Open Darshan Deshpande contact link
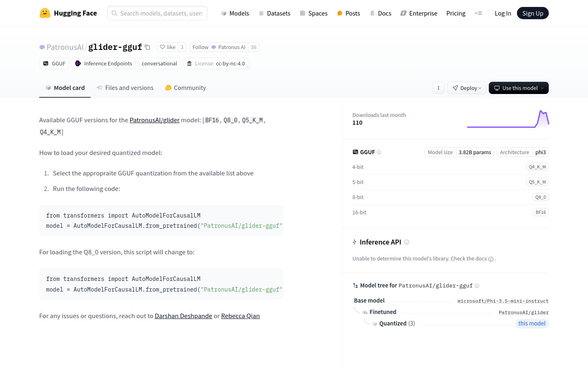Screen dimensions: 588x368 click(183, 316)
